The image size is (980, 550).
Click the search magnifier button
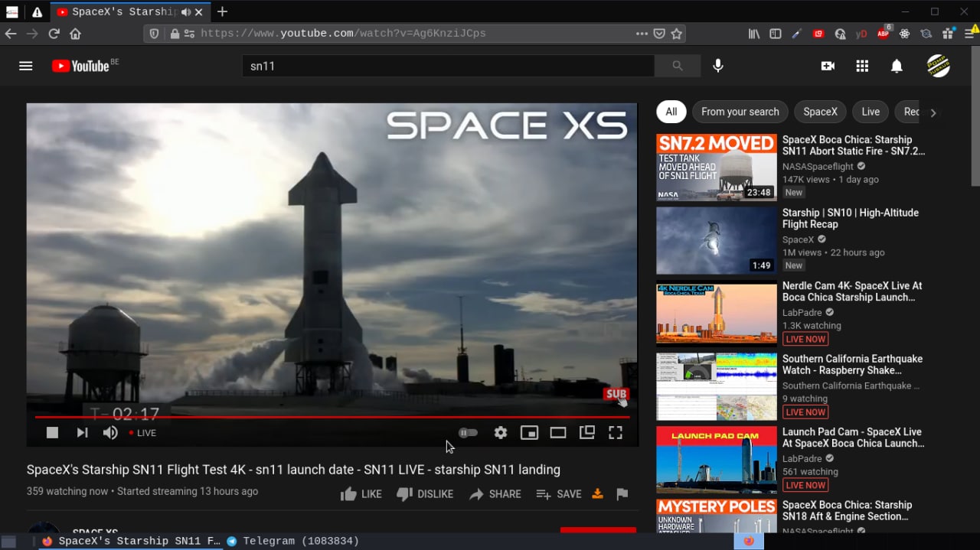(x=678, y=66)
